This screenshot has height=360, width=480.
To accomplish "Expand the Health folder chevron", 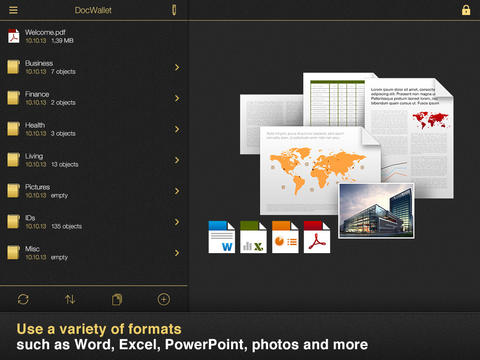I will 177,129.
